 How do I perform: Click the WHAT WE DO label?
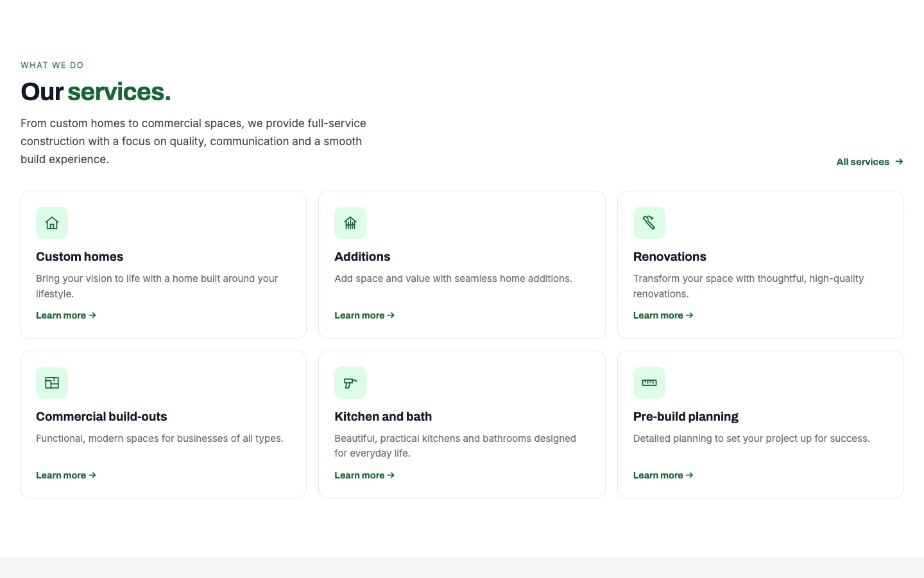pos(52,66)
